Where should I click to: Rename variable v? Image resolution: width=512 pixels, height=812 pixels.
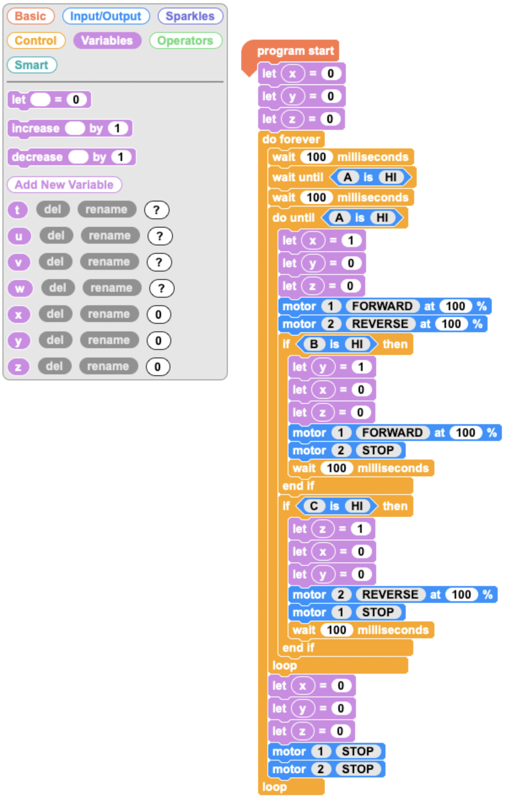coord(109,261)
